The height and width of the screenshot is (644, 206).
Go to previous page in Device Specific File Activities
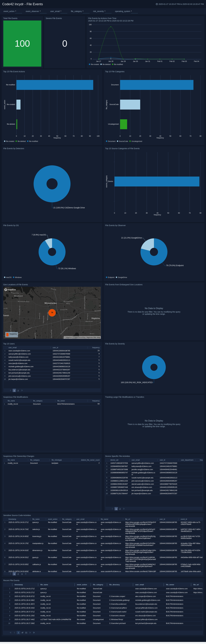[112, 508]
